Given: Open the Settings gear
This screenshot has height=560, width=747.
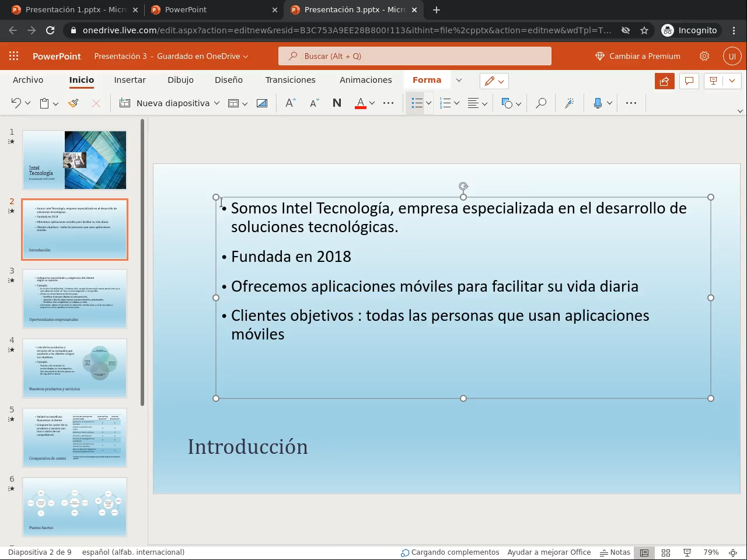Looking at the screenshot, I should (704, 56).
